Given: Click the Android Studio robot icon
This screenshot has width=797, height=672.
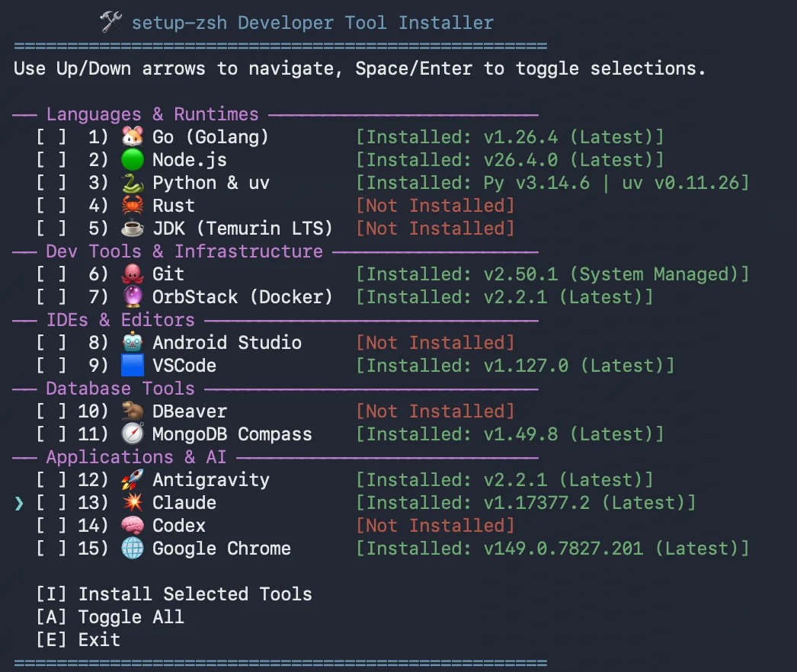Looking at the screenshot, I should (132, 343).
